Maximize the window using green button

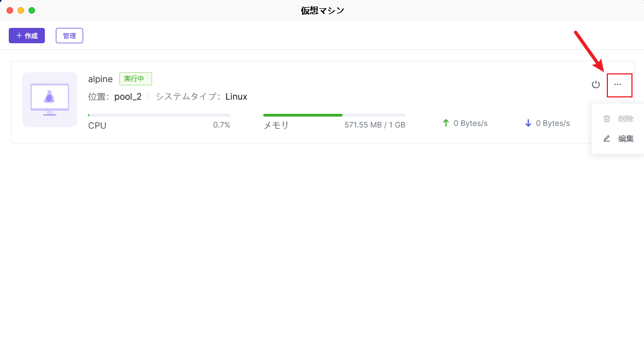pyautogui.click(x=32, y=10)
